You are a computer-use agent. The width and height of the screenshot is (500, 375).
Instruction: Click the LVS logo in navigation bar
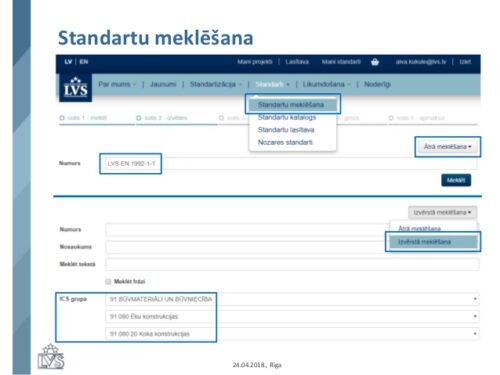point(76,88)
